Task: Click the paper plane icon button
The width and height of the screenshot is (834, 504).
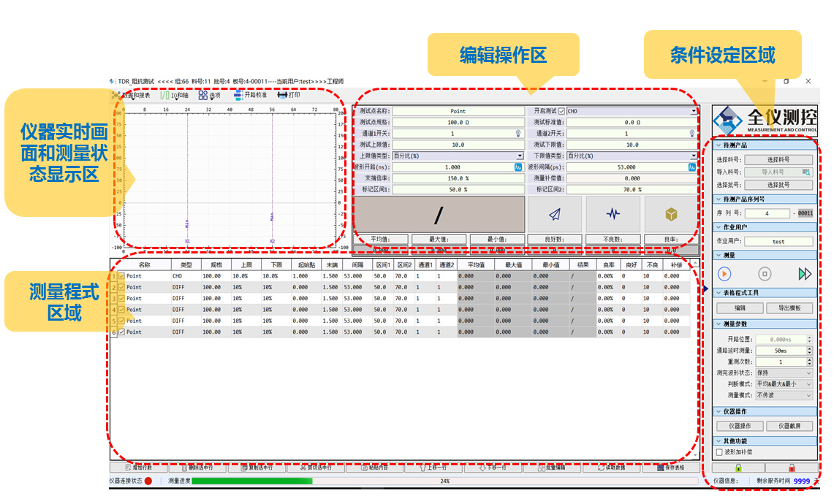Action: point(555,214)
